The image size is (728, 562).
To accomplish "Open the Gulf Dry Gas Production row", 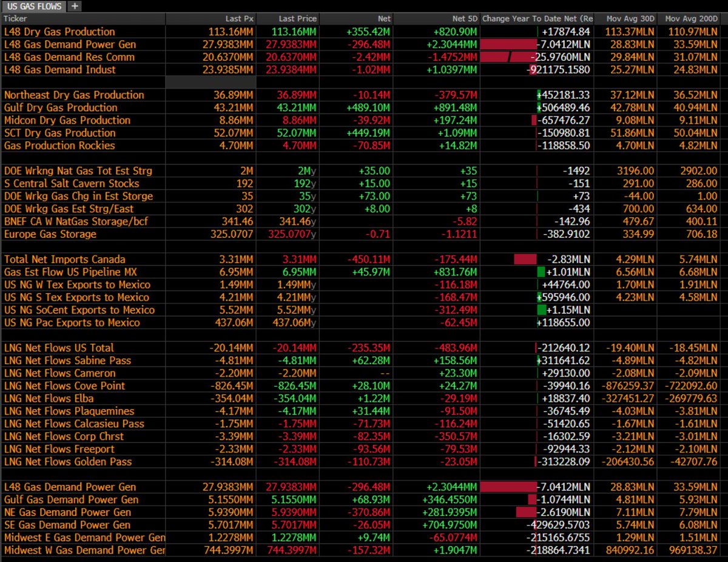I will coord(61,107).
